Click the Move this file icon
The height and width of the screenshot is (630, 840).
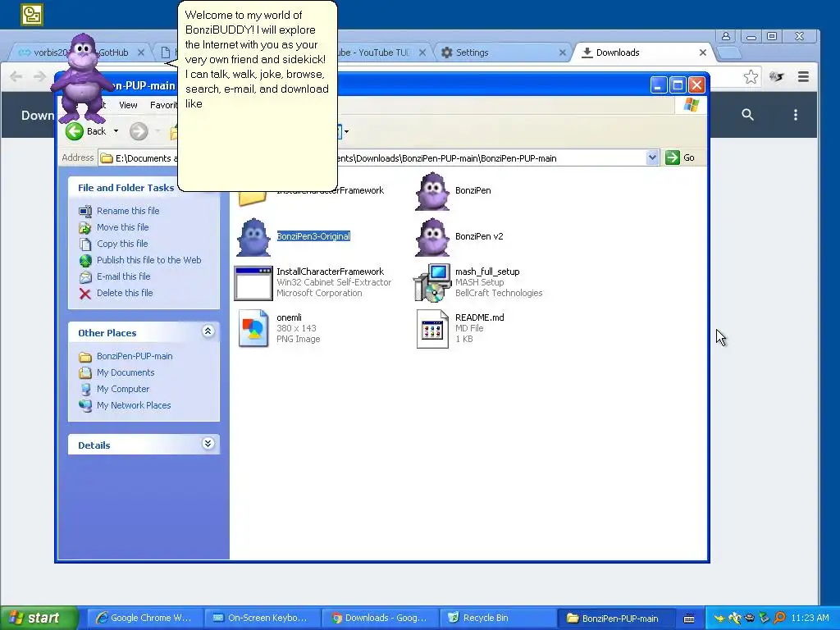coord(85,228)
